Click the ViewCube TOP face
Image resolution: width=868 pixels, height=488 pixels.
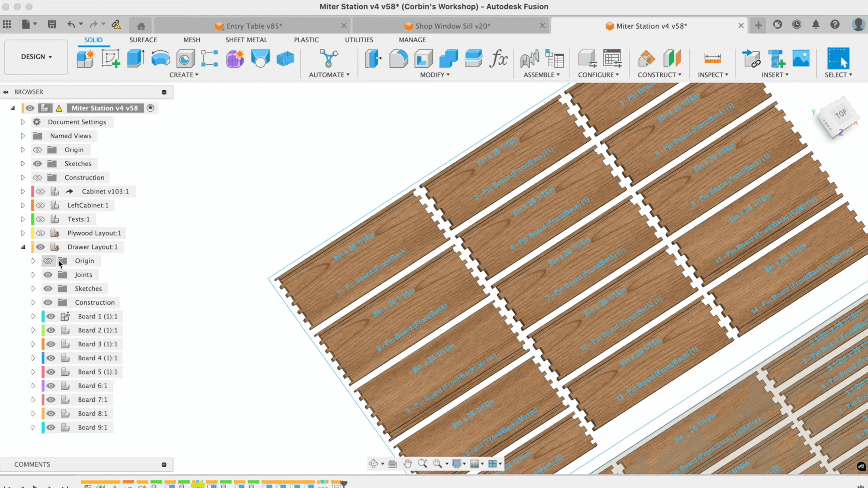tap(841, 114)
